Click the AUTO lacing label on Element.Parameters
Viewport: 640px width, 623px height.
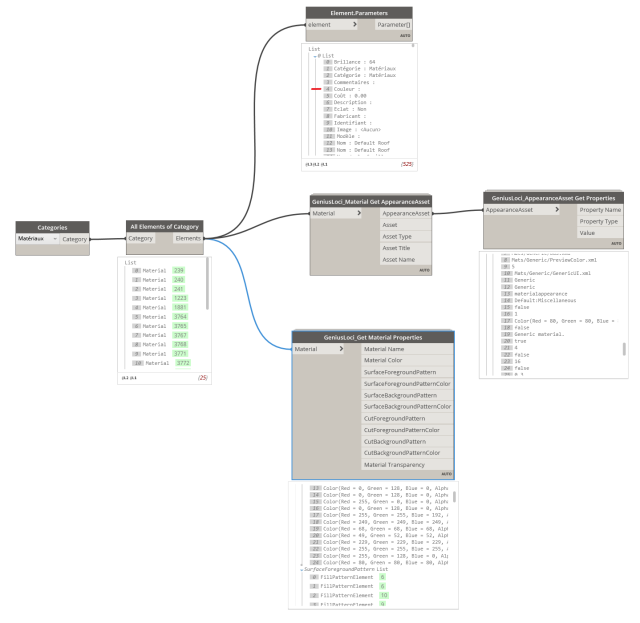[405, 36]
